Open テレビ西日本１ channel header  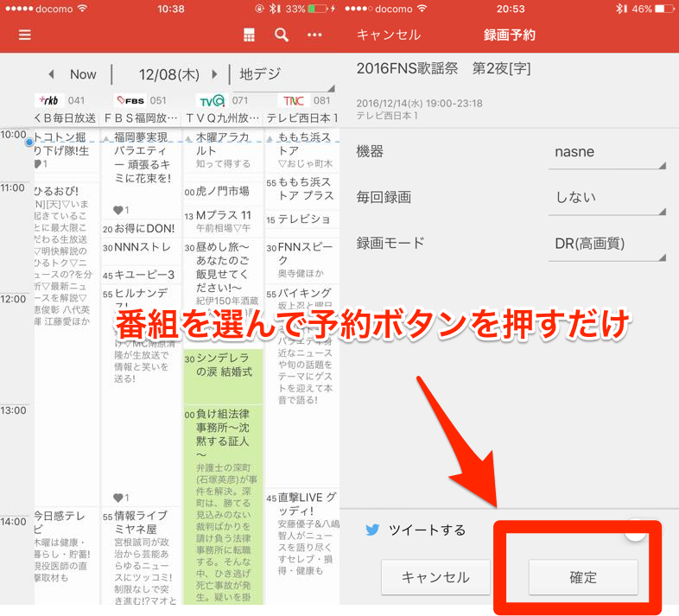point(302,117)
